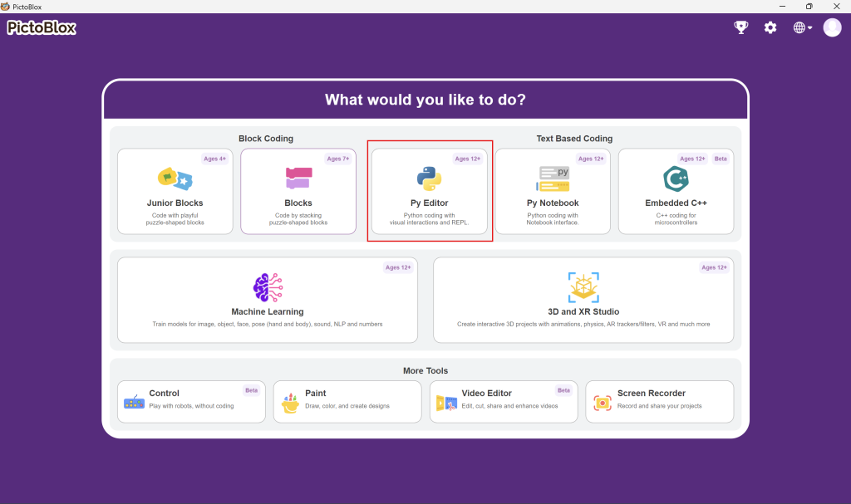Click the Machine Learning brain icon

(268, 287)
